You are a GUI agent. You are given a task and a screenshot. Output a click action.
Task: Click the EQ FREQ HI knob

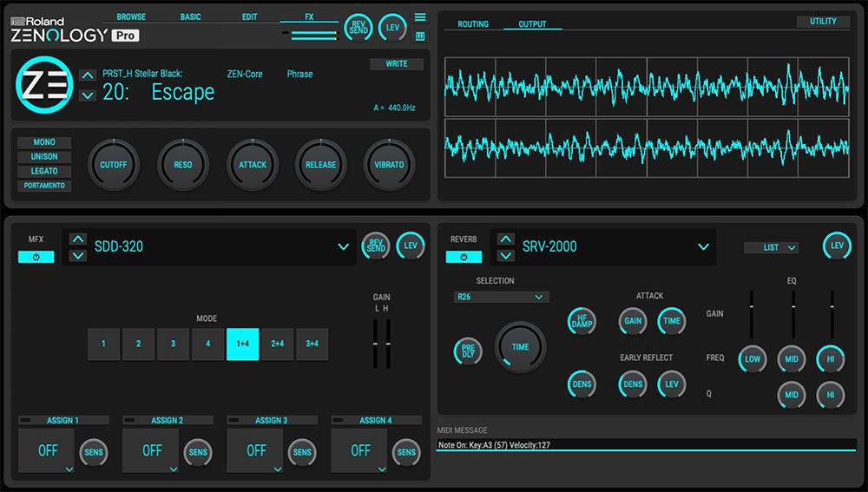831,359
